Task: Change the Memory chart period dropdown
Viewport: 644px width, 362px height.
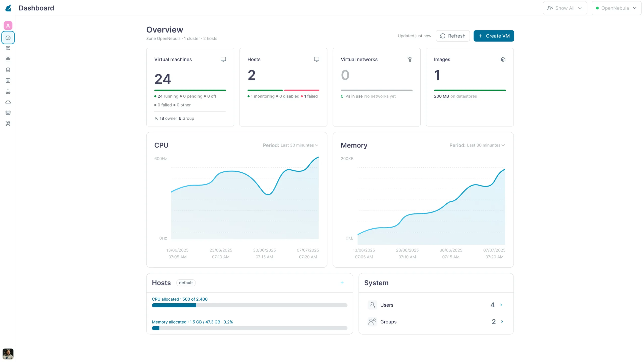Action: tap(477, 145)
